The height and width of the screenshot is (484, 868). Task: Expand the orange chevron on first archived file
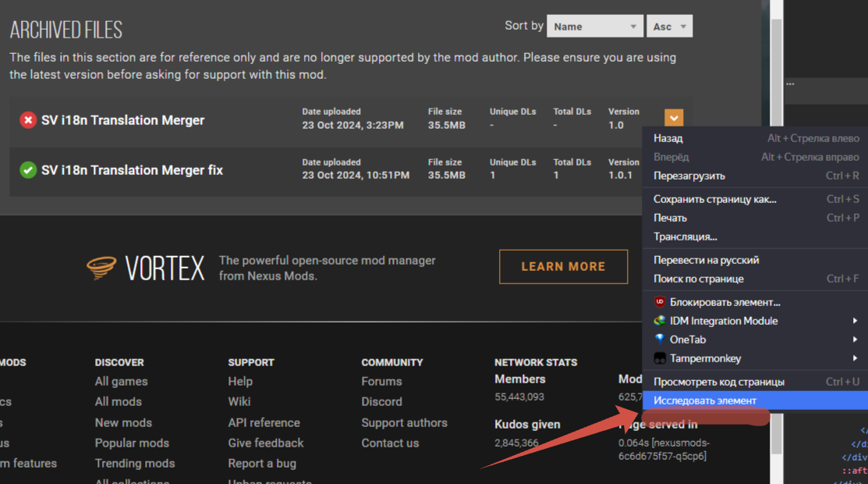(x=674, y=118)
